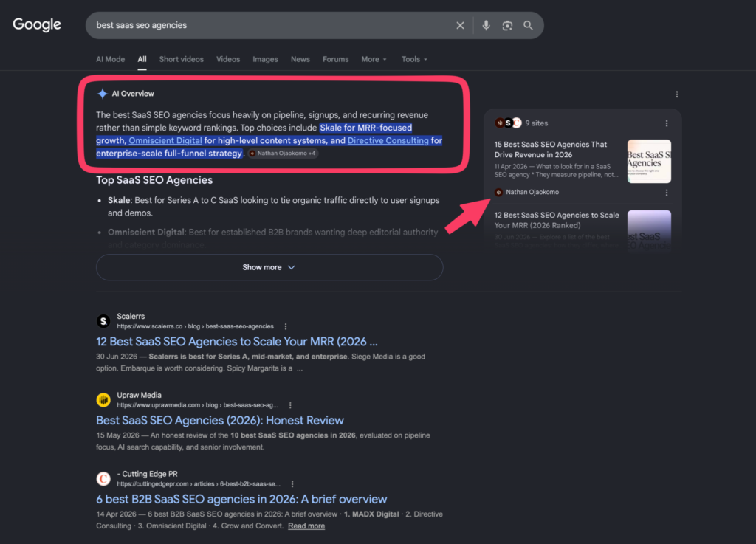
Task: Open the Short videos tab
Action: click(x=182, y=59)
